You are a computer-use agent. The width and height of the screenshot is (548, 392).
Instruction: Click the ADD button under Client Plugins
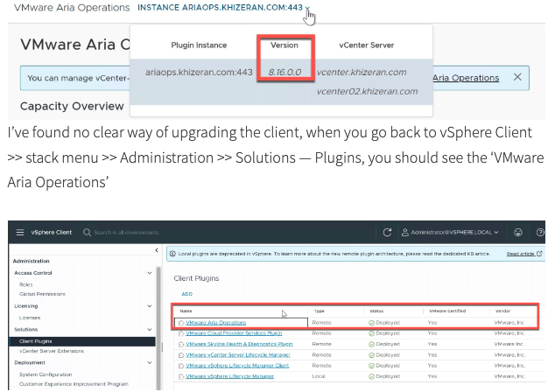(187, 294)
